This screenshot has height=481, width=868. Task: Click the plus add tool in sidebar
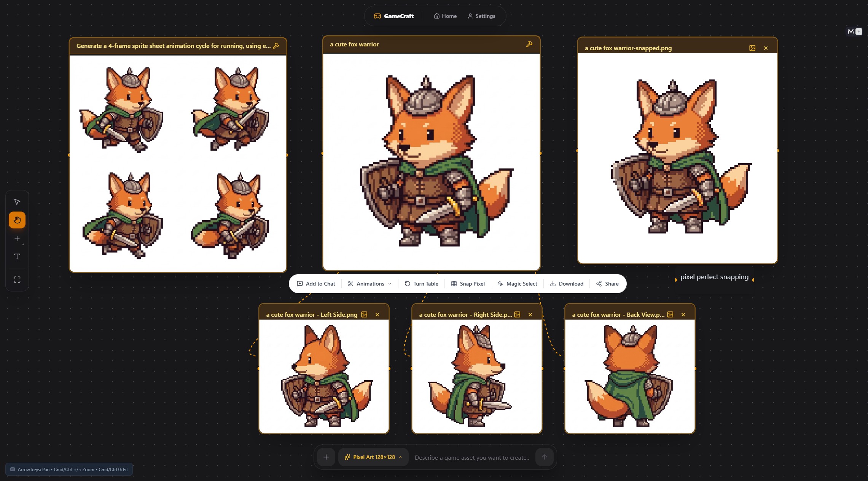17,238
